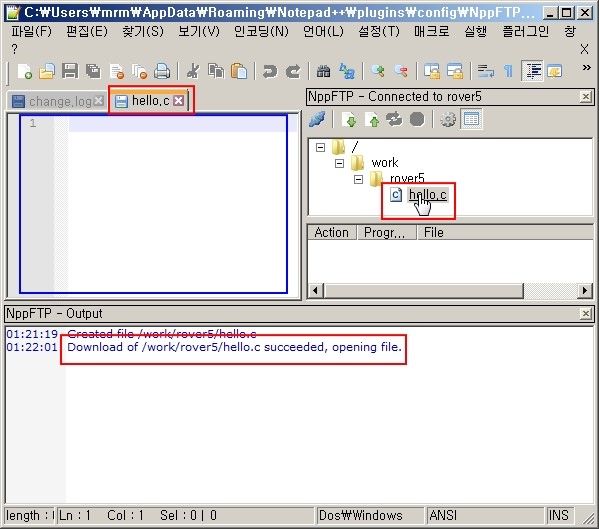Open the 플러그인 menu
Image resolution: width=599 pixels, height=529 pixels.
(526, 31)
